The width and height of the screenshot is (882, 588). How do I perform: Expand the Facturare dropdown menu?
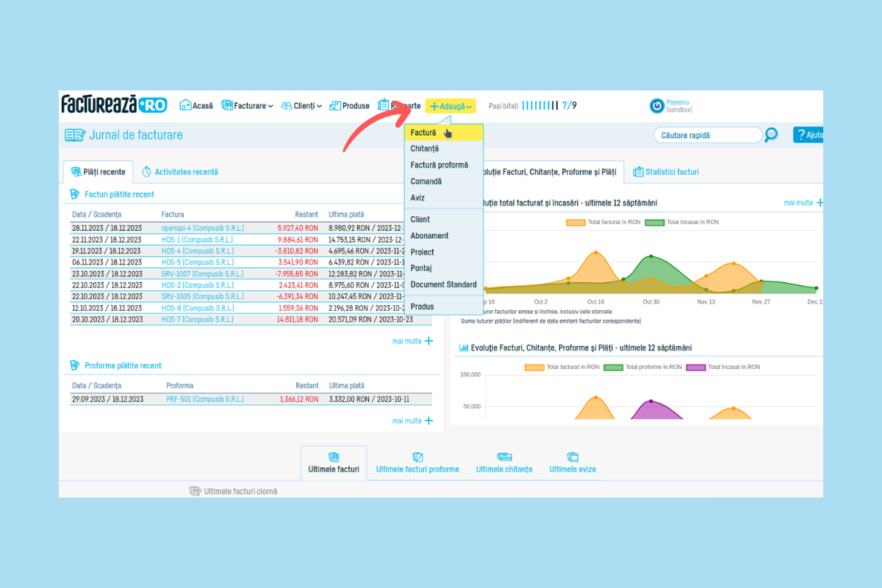248,106
